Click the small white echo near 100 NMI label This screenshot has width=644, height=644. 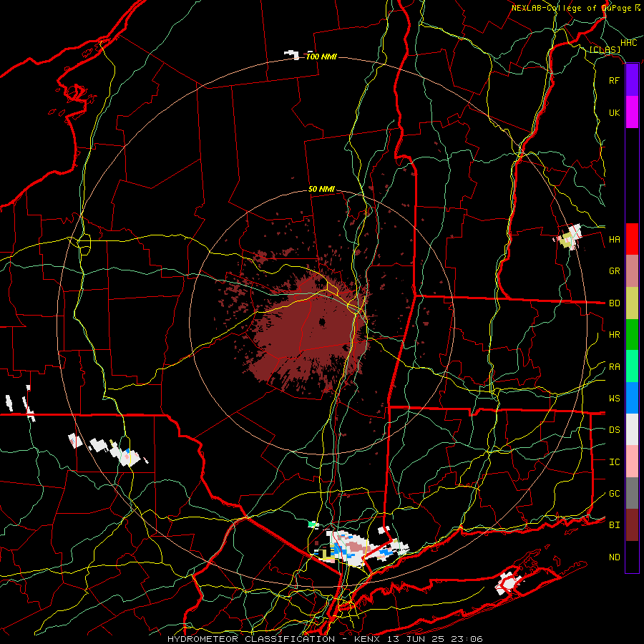(292, 54)
